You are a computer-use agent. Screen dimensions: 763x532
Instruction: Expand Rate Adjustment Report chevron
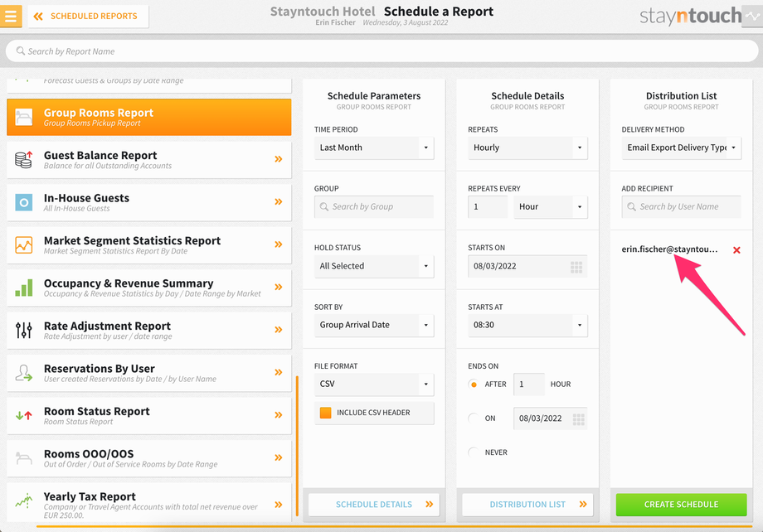pyautogui.click(x=279, y=330)
